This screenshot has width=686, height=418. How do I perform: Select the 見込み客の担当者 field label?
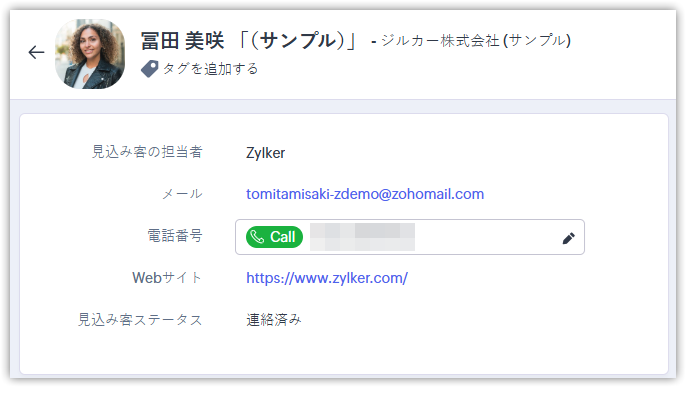tap(147, 151)
